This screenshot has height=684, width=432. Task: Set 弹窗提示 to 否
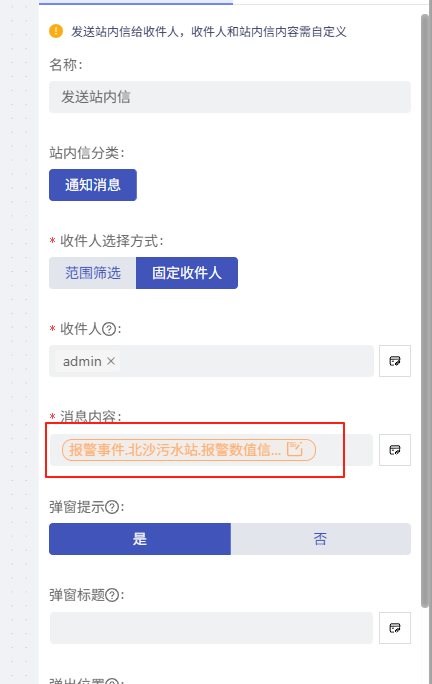(321, 539)
